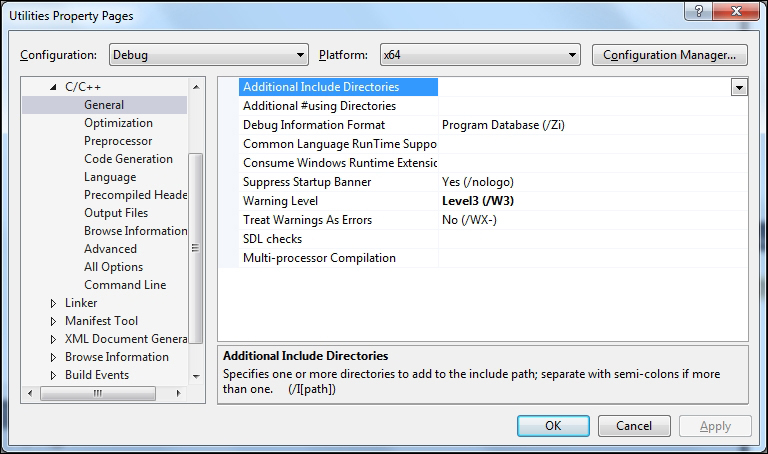Select General under C/C++
The width and height of the screenshot is (768, 454).
tap(104, 105)
